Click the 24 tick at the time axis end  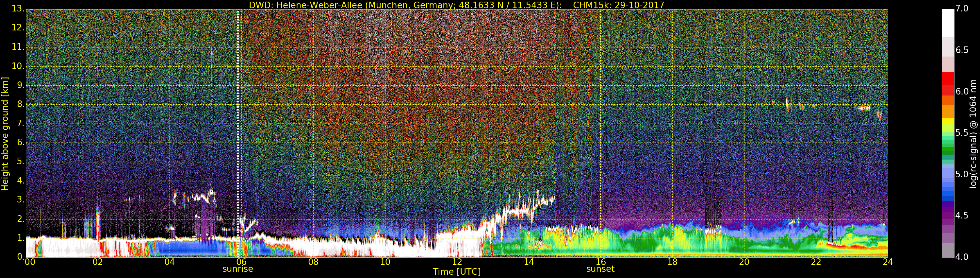coord(887,262)
